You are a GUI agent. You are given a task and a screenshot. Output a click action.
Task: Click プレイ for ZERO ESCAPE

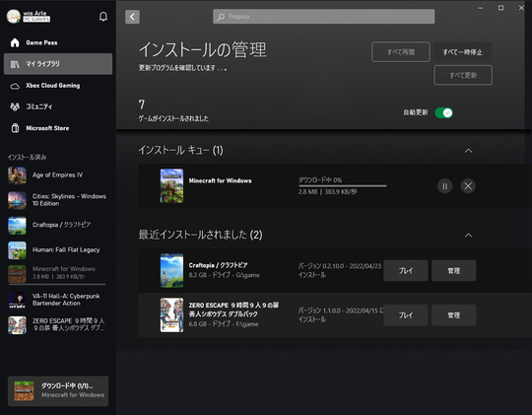406,315
